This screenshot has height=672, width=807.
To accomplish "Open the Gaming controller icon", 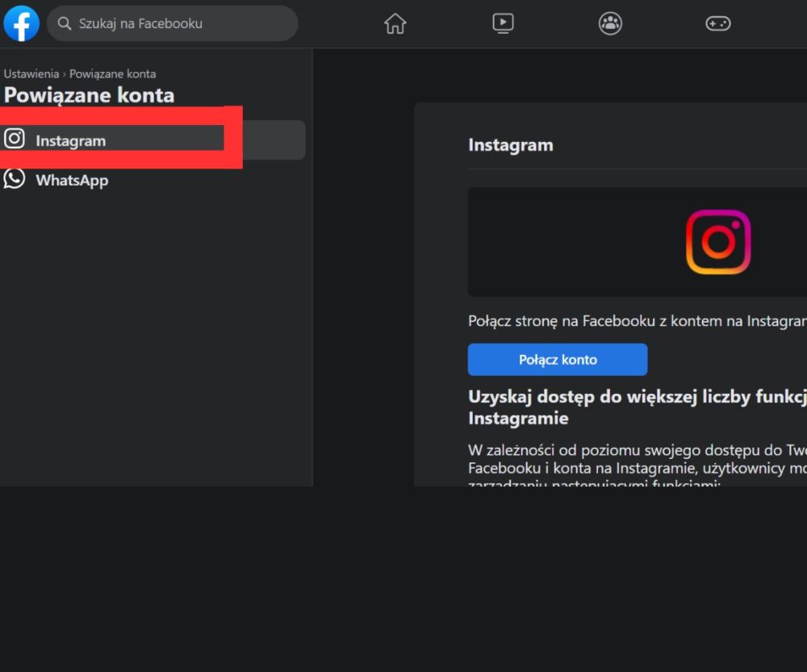I will (x=718, y=23).
